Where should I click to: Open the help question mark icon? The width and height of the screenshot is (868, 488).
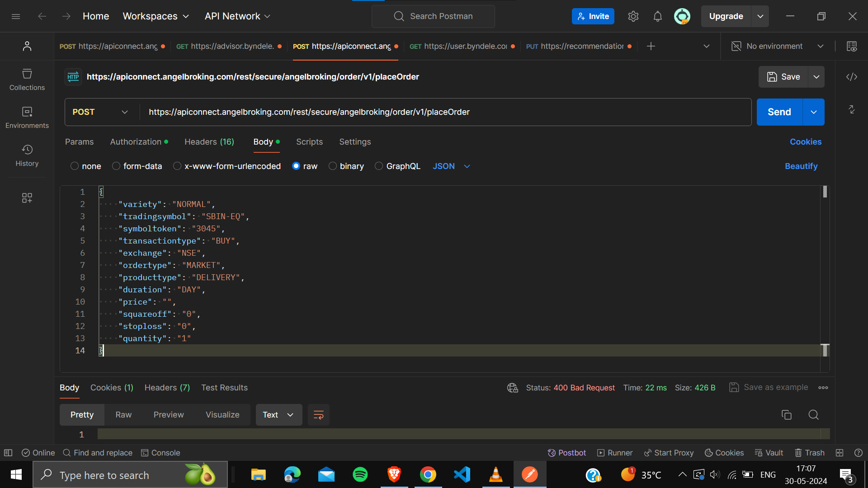pyautogui.click(x=859, y=453)
